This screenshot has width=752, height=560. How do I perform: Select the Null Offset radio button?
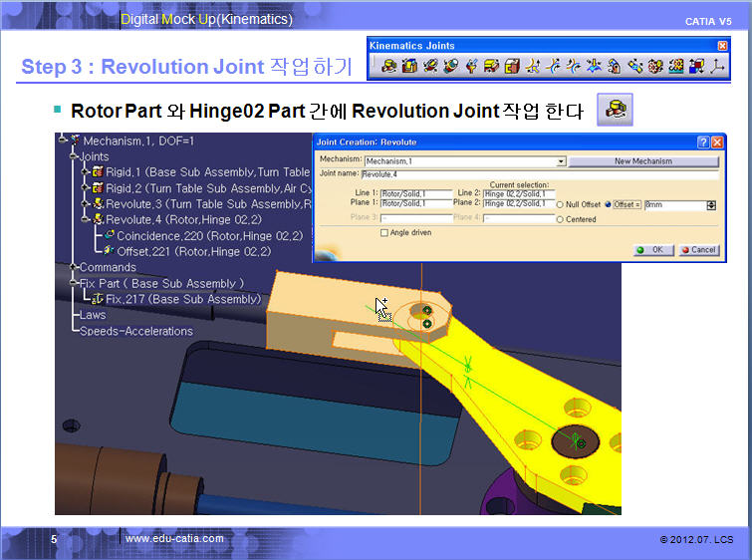pos(562,204)
